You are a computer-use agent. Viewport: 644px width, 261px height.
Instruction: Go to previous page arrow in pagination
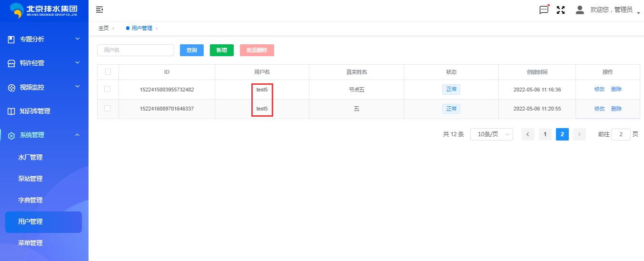point(528,134)
